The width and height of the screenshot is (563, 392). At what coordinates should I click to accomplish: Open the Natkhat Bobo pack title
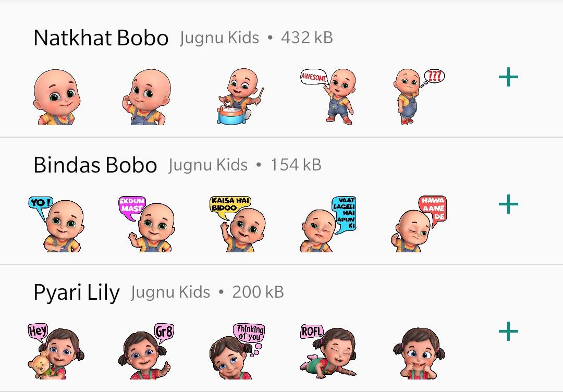(101, 38)
